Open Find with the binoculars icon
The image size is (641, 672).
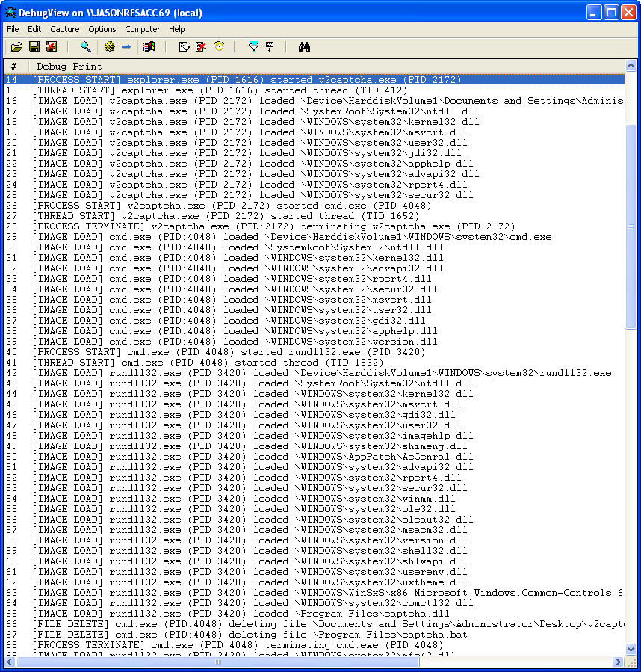coord(304,47)
